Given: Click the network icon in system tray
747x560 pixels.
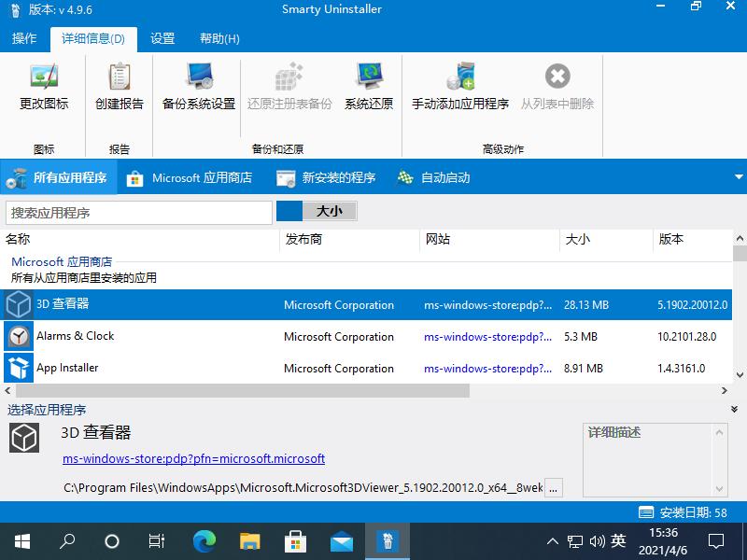Looking at the screenshot, I should [575, 541].
